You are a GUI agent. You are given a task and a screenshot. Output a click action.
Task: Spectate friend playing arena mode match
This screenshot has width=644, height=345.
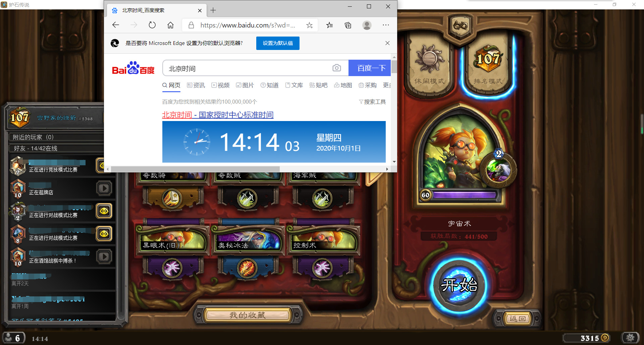(101, 165)
